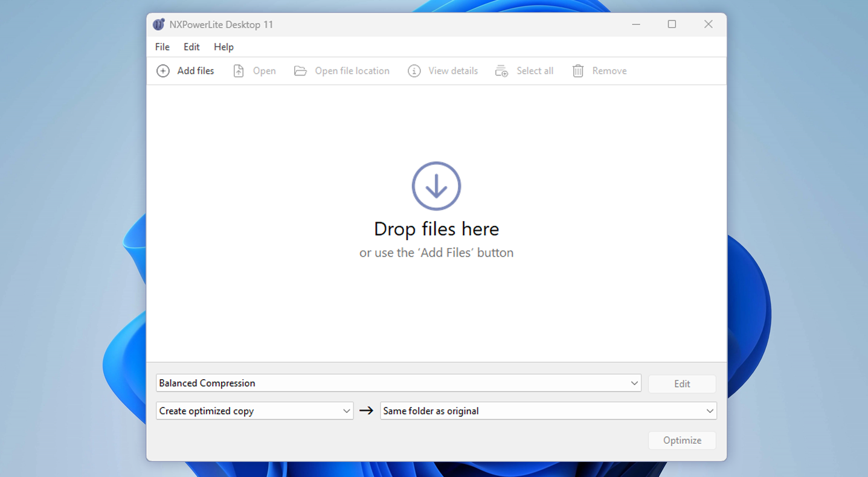Viewport: 868px width, 477px height.
Task: Click the download arrow drop icon
Action: coord(436,185)
